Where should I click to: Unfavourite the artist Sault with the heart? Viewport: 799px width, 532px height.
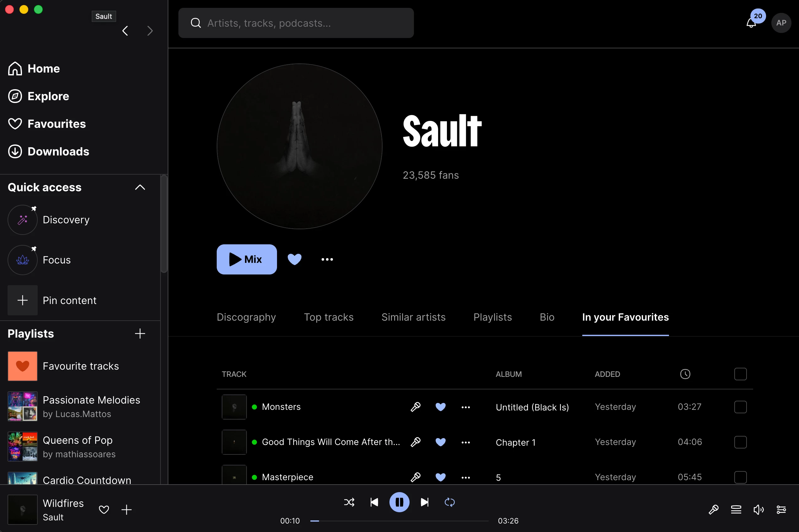(x=295, y=259)
